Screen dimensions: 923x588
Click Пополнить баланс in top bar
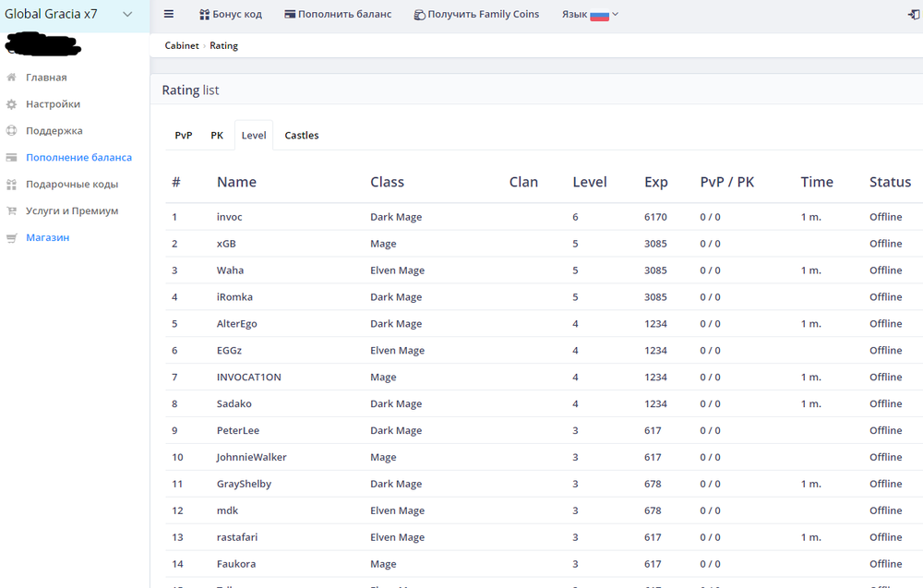[338, 15]
